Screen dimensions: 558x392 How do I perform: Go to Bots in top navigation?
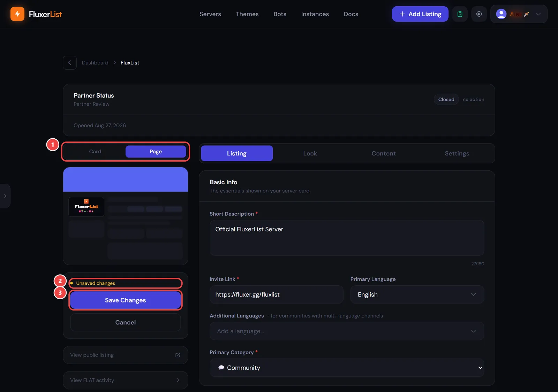(280, 14)
